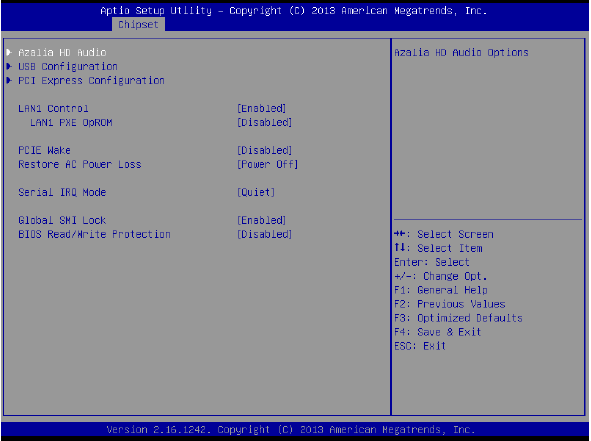The height and width of the screenshot is (441, 591).
Task: Select the PCIE Wake label
Action: 44,150
